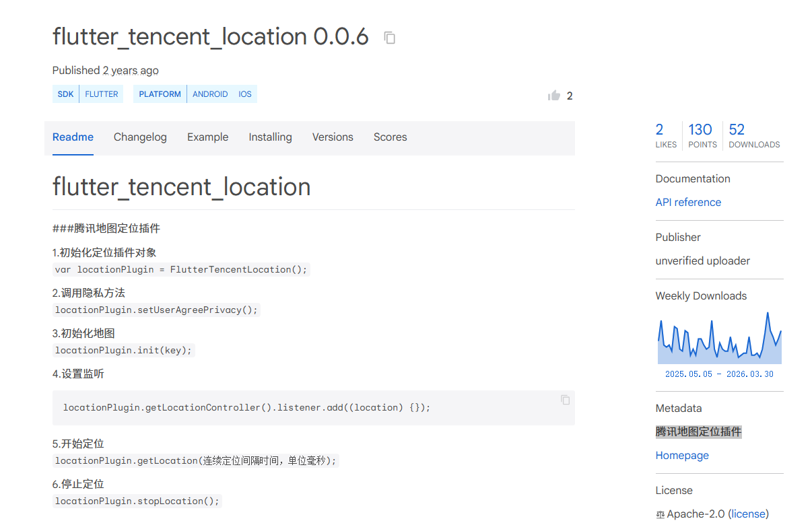The width and height of the screenshot is (812, 525).
Task: Click the 2 LIKES score
Action: pyautogui.click(x=666, y=135)
